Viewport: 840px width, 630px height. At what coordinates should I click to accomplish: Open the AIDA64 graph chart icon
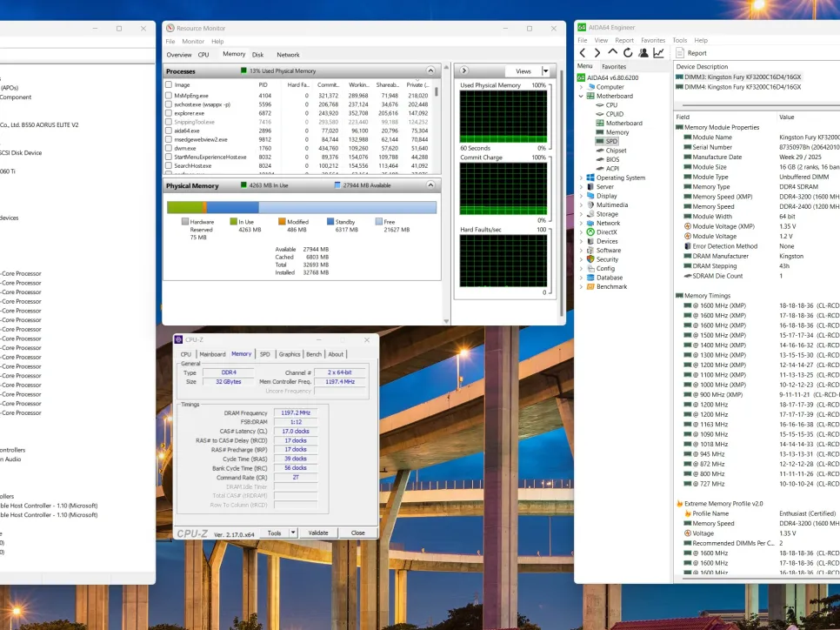(658, 53)
